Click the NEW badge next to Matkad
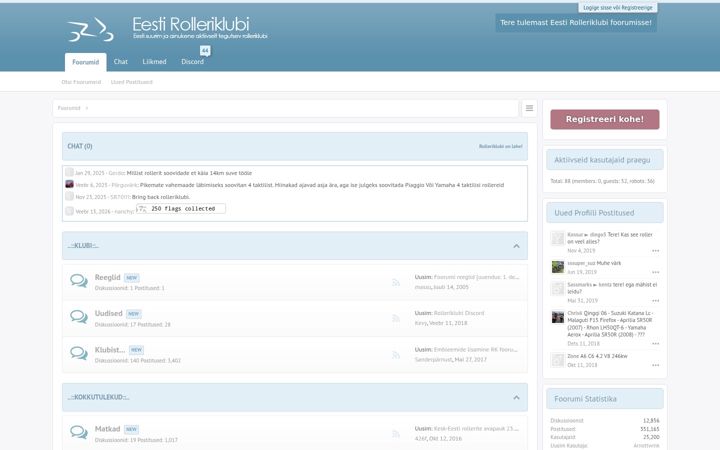The image size is (720, 450). 131,429
